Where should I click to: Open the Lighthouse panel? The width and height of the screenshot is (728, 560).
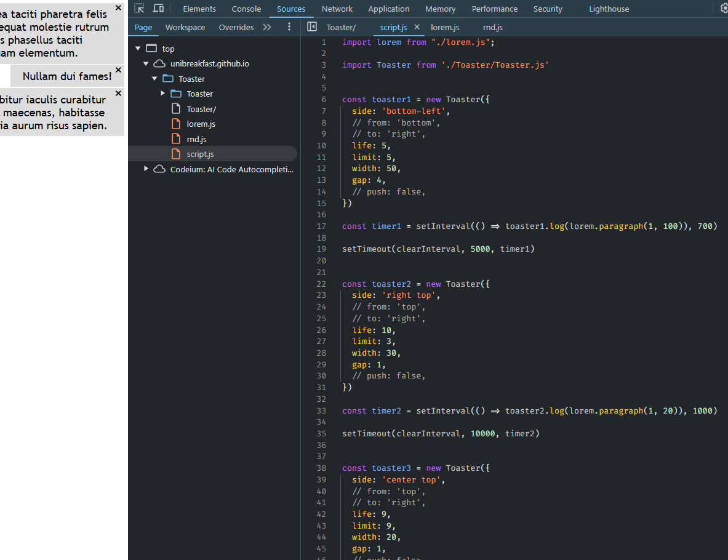pyautogui.click(x=609, y=9)
